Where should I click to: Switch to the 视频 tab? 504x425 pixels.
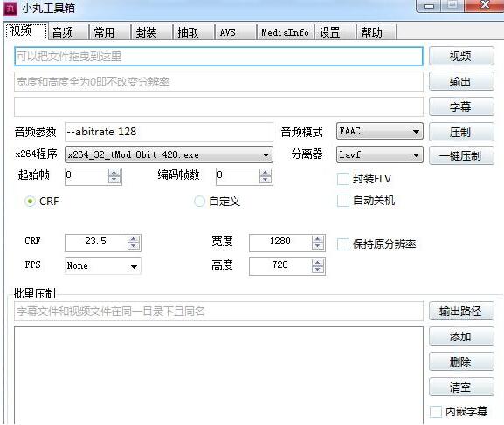tap(26, 31)
